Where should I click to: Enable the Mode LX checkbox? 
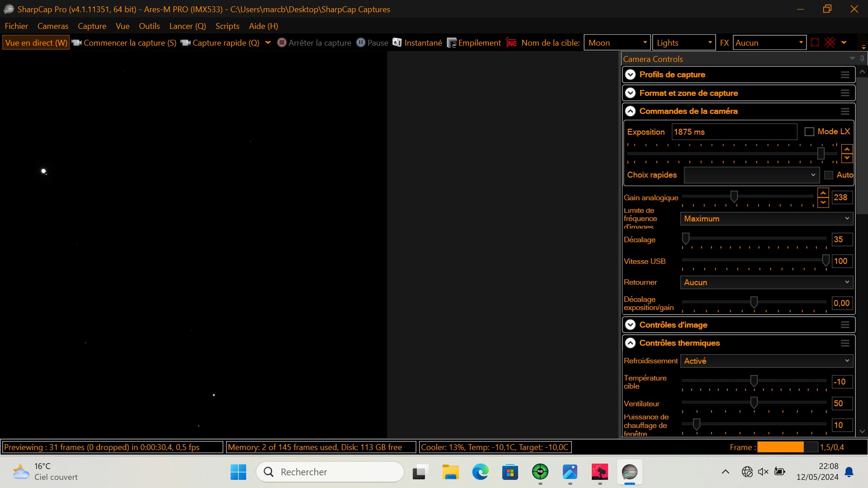(809, 132)
